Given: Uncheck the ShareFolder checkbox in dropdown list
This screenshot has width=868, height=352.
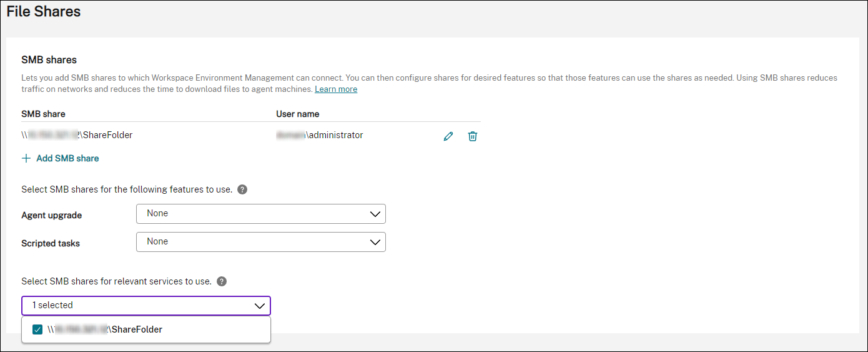Looking at the screenshot, I should 37,329.
